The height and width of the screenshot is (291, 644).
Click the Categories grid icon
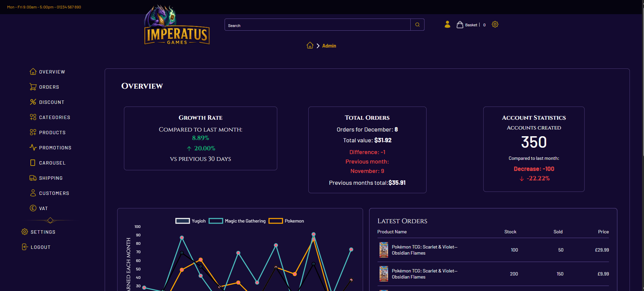pyautogui.click(x=33, y=117)
